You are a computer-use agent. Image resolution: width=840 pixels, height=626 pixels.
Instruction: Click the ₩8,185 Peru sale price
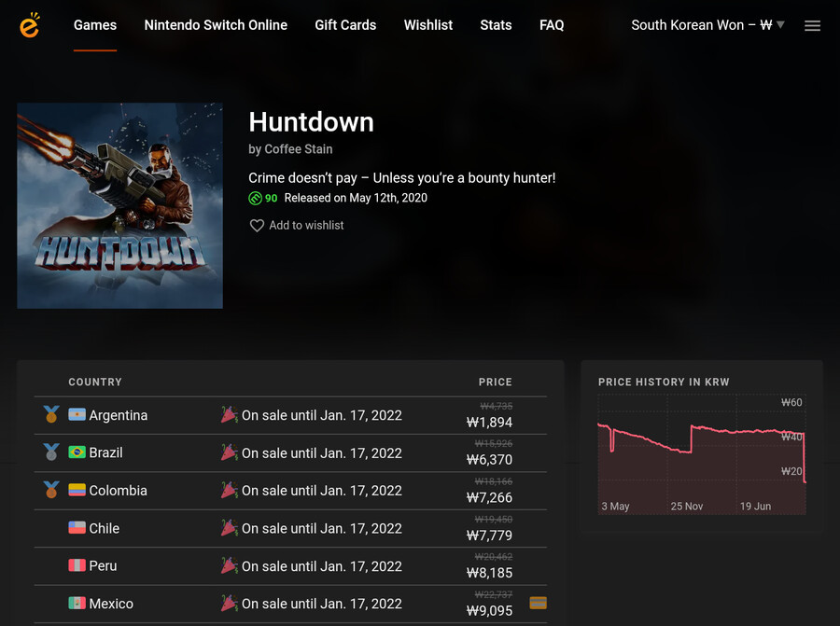click(489, 573)
